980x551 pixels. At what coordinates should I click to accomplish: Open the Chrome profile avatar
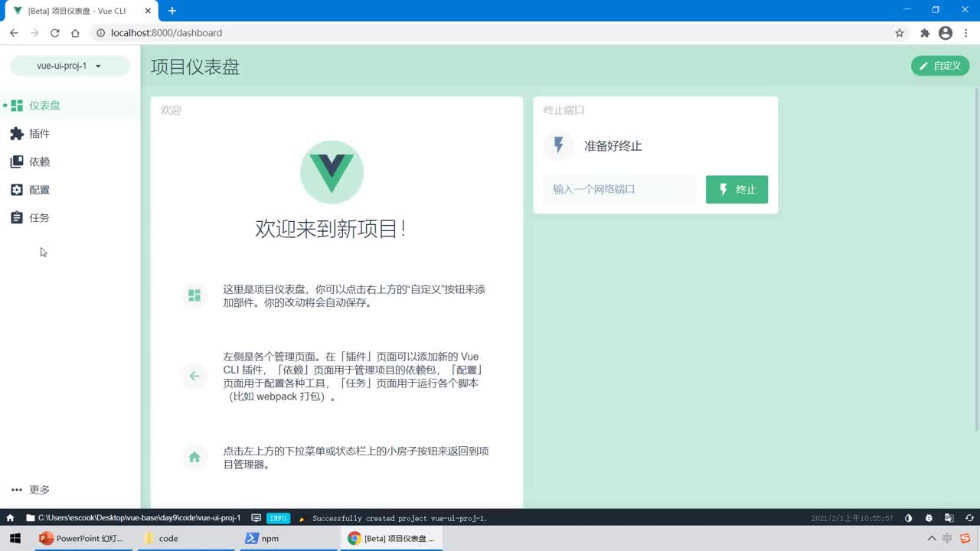[x=946, y=33]
